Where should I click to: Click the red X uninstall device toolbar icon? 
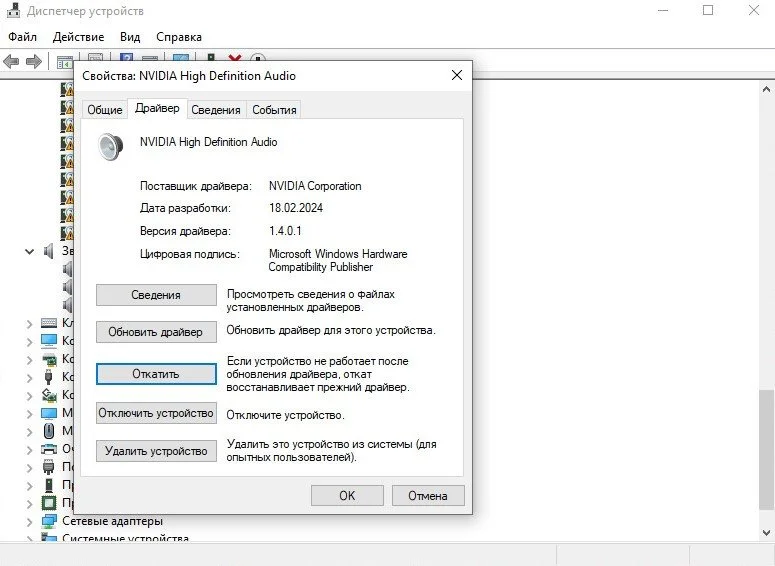click(x=235, y=58)
